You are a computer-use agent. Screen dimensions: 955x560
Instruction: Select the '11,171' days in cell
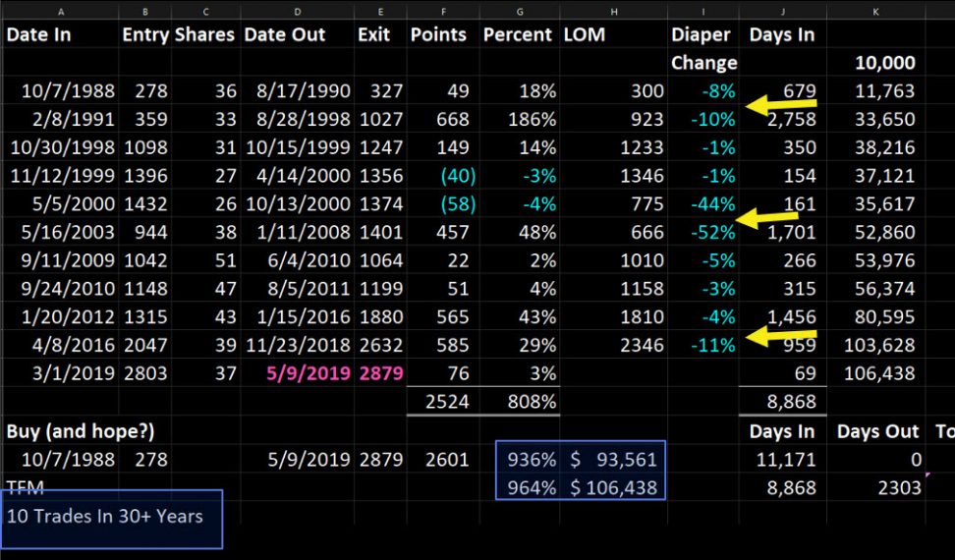click(783, 459)
